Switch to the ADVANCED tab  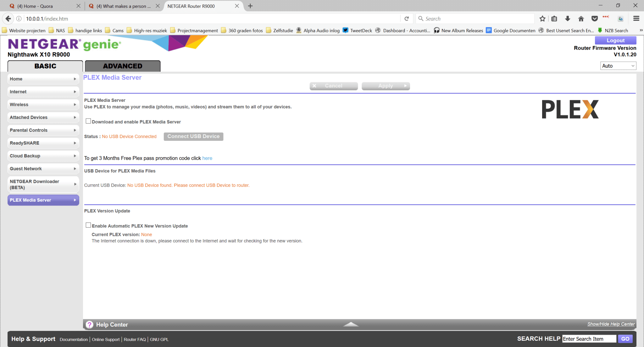click(123, 66)
